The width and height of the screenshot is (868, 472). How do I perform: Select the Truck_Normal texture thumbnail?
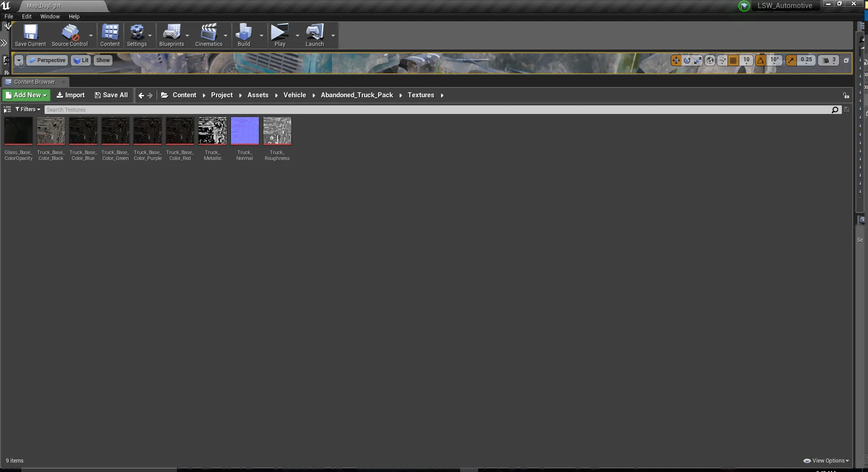click(245, 139)
